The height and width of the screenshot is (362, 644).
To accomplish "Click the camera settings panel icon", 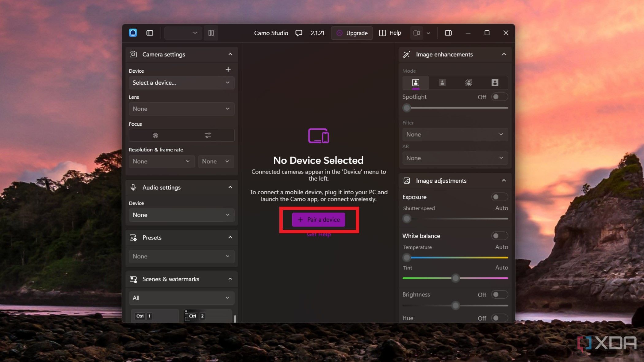I will point(133,54).
